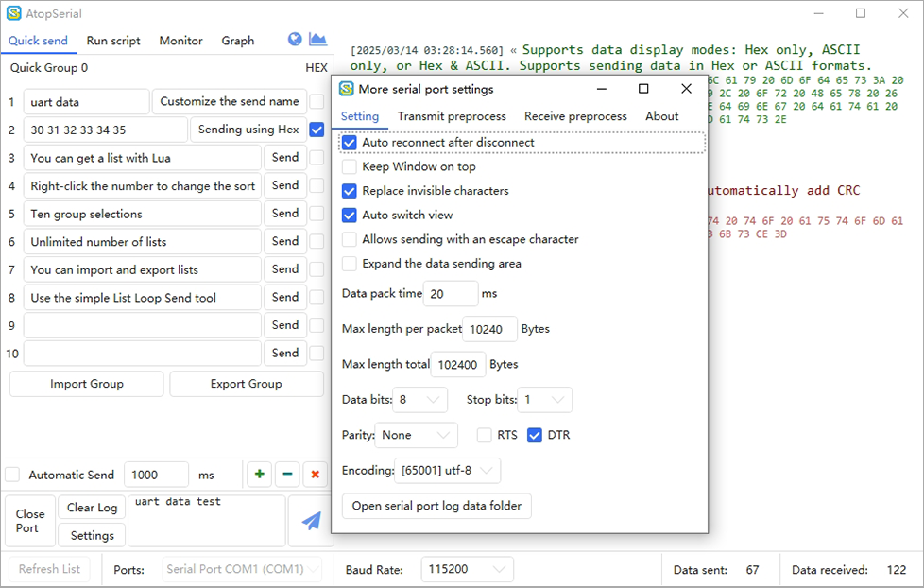Open the Data bits dropdown

tap(420, 400)
